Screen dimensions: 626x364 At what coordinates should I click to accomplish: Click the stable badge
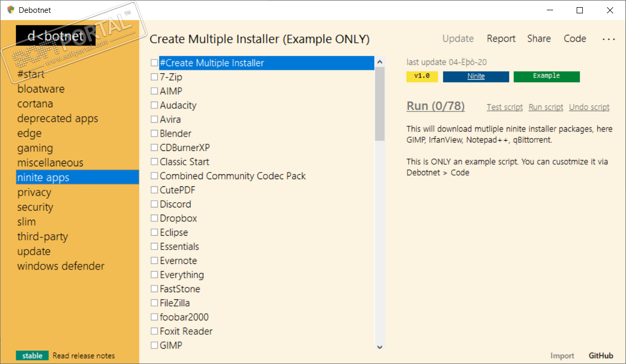pos(32,356)
